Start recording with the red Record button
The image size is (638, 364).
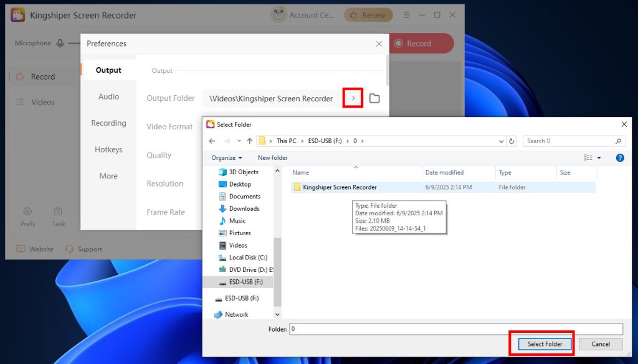(421, 44)
